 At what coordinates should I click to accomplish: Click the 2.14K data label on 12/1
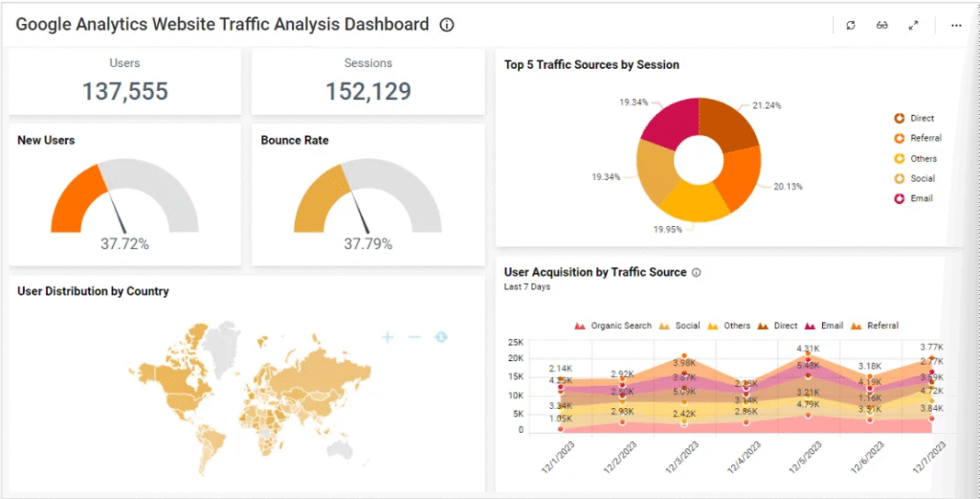[561, 369]
